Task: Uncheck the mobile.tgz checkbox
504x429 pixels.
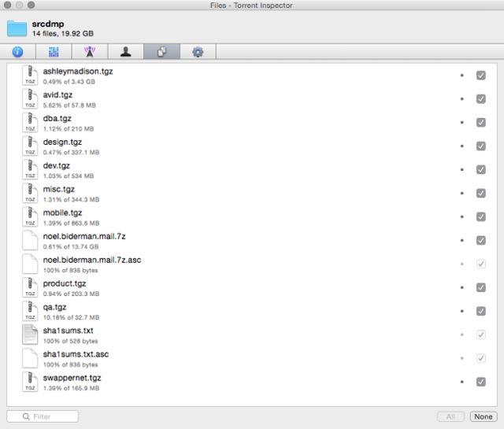Action: (x=481, y=216)
